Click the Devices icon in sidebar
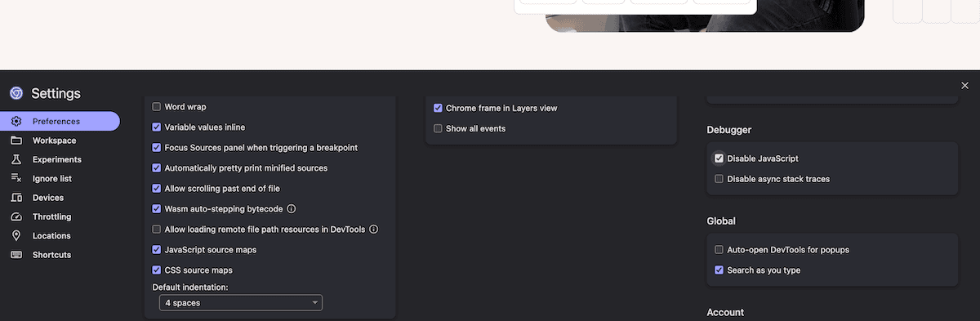980x321 pixels. tap(16, 198)
